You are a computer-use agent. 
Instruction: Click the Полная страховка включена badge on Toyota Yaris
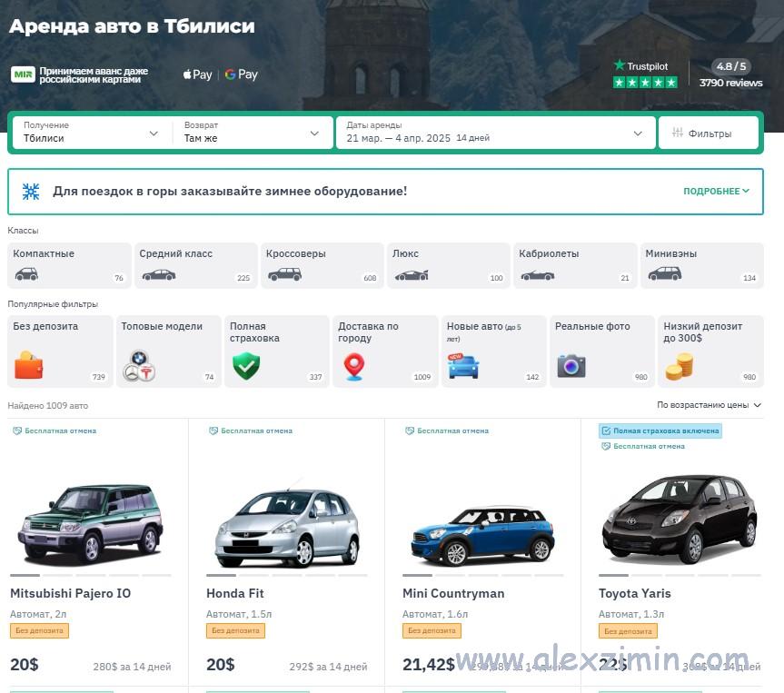(660, 431)
